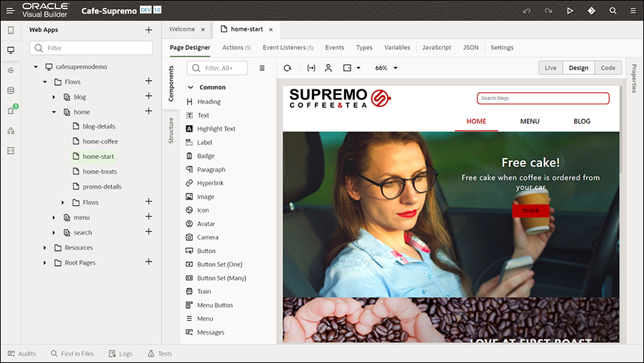Open the components palette list menu icon
Screen dimensions: 644x363
click(262, 68)
